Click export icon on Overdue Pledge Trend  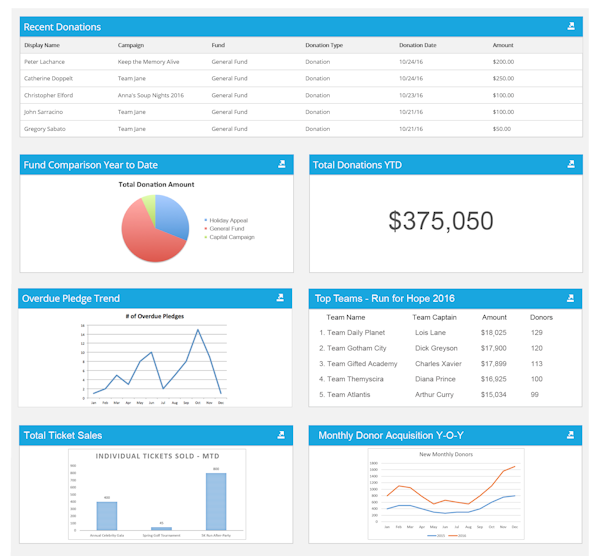click(x=280, y=297)
